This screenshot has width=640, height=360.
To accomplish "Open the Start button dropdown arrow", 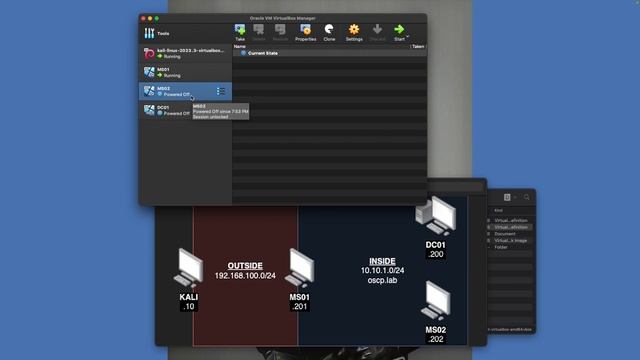I will click(407, 37).
